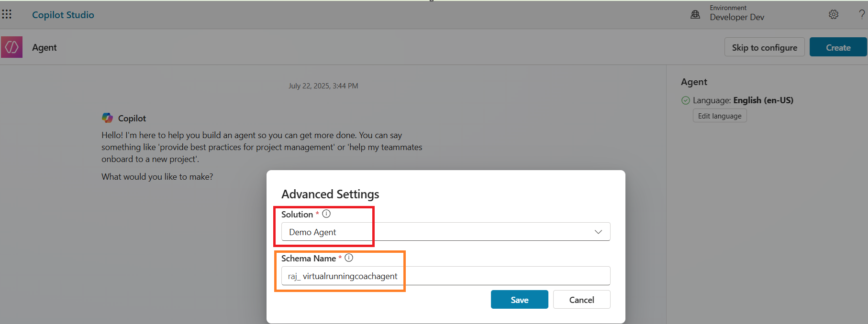
Task: Save the Advanced Settings dialog
Action: click(519, 300)
